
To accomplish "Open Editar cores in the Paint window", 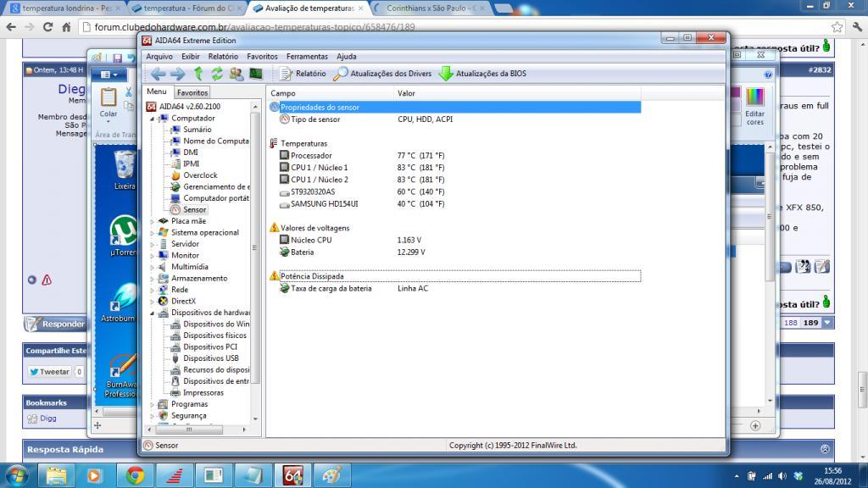I will pyautogui.click(x=754, y=106).
